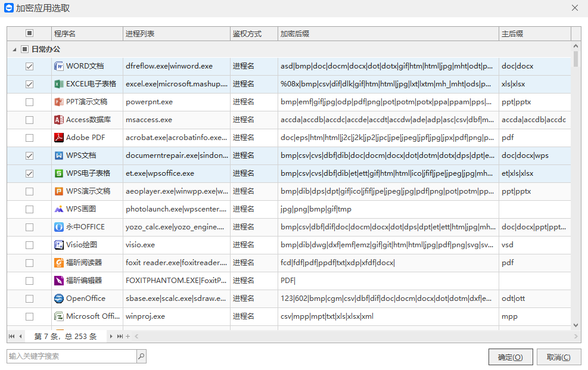The image size is (588, 370).
Task: Click the EXCEL电子表格 program icon
Action: (x=59, y=84)
